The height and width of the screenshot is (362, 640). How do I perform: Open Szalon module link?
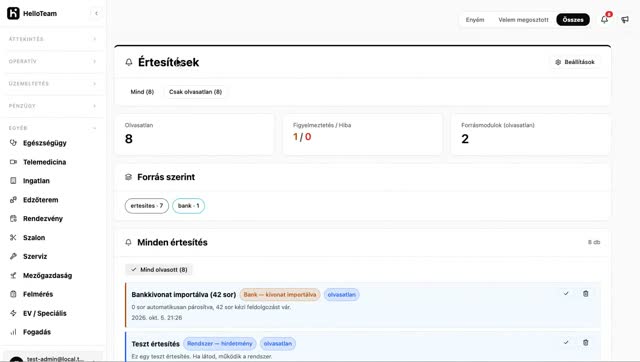pos(34,238)
